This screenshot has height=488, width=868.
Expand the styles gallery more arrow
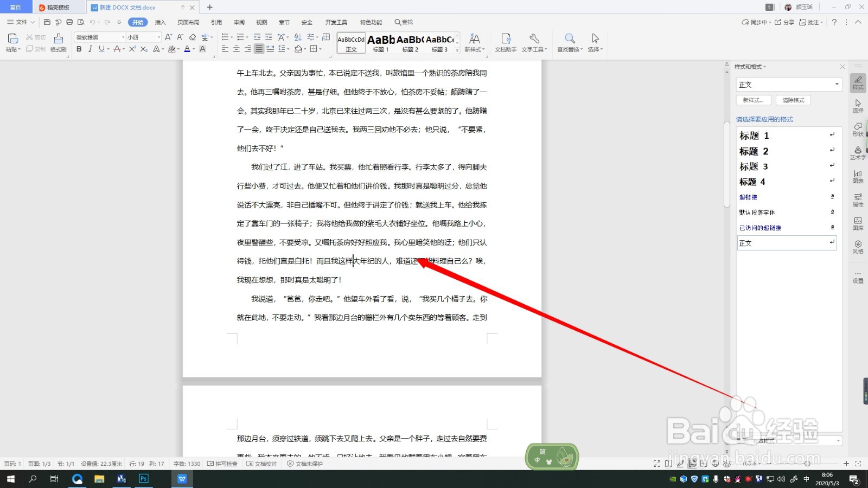click(x=458, y=50)
